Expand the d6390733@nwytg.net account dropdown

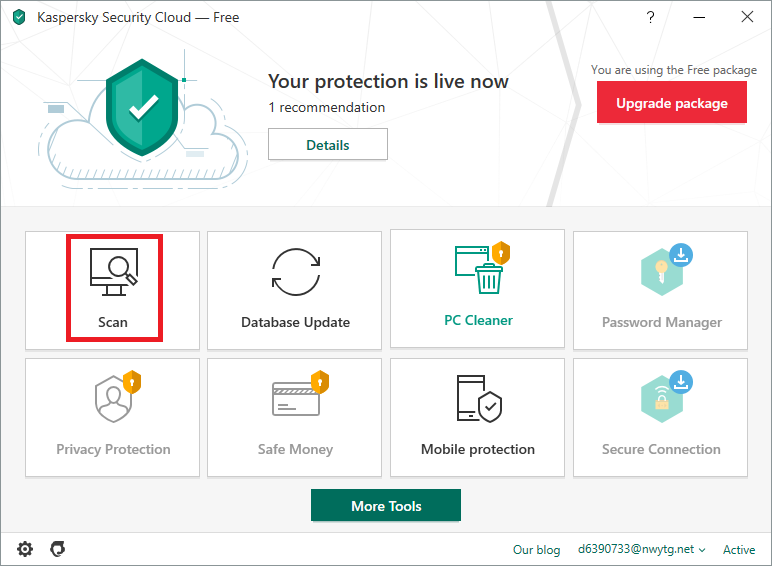pyautogui.click(x=642, y=549)
